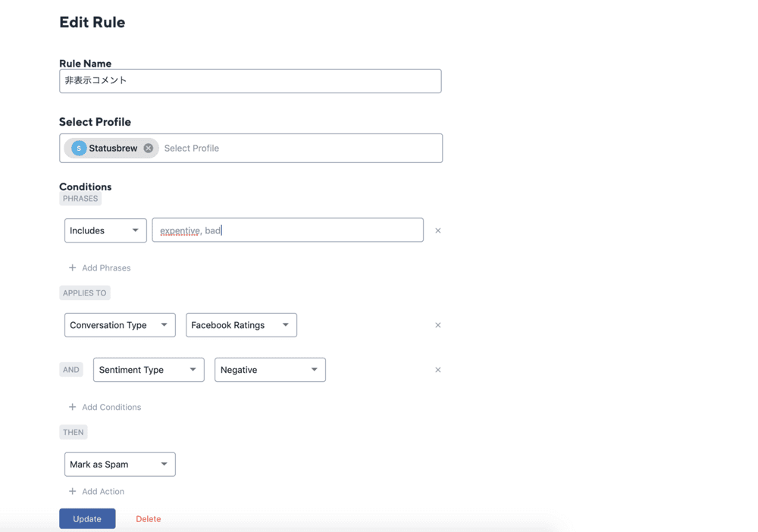
Task: Expand the Sentiment Type dropdown
Action: [149, 370]
